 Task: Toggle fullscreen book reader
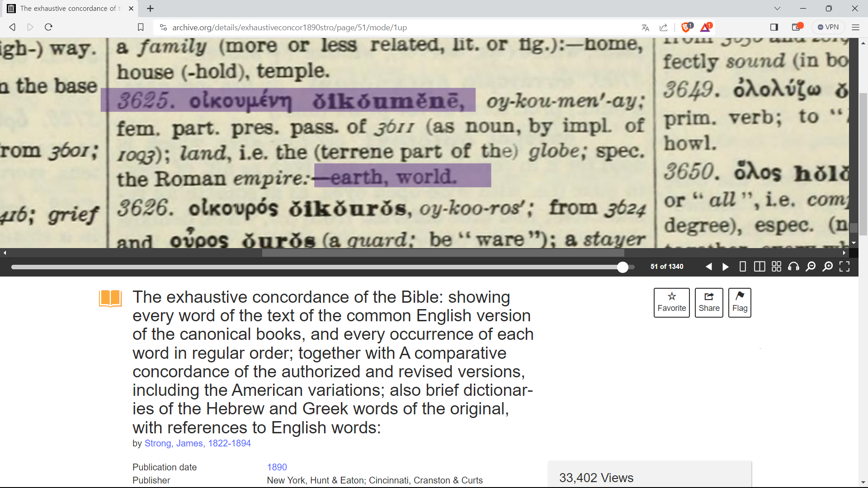(844, 267)
